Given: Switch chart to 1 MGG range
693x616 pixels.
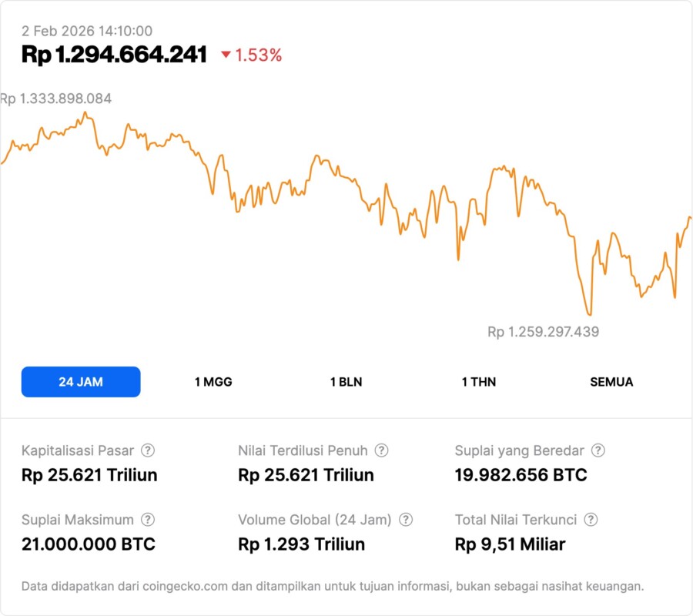Looking at the screenshot, I should (x=213, y=382).
